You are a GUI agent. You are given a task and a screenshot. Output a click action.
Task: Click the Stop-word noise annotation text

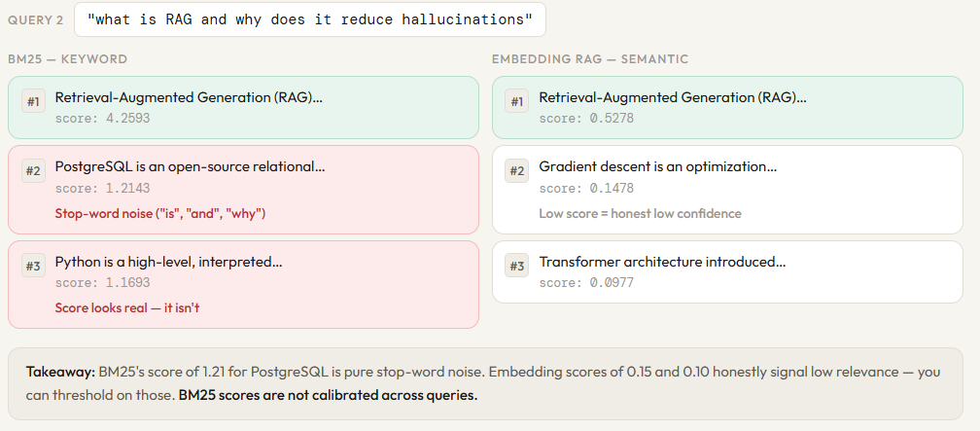160,213
